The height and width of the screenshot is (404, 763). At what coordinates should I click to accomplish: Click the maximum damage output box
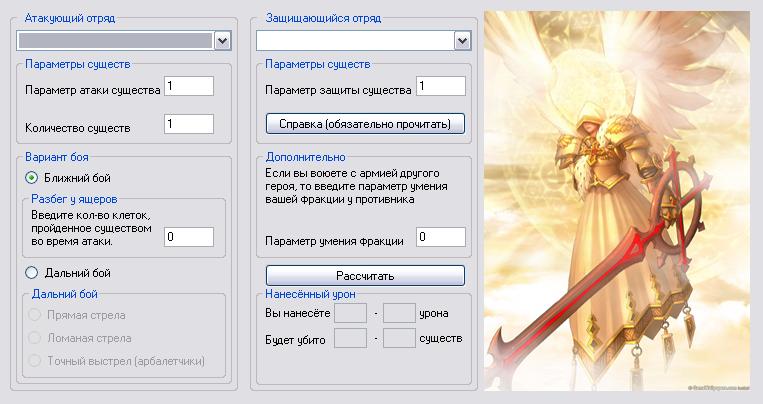pyautogui.click(x=399, y=313)
